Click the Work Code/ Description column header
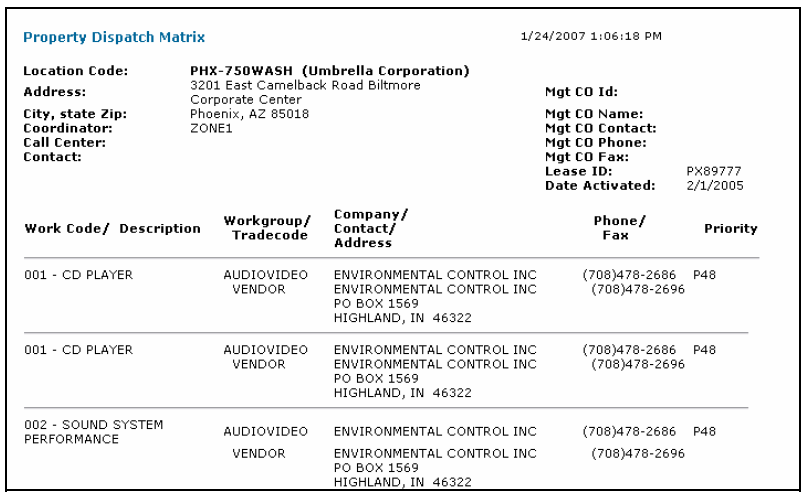Viewport: 807px width, 498px height. coord(112,228)
